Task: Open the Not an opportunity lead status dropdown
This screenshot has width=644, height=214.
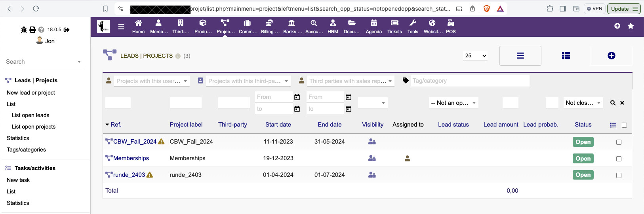Action: (x=454, y=103)
